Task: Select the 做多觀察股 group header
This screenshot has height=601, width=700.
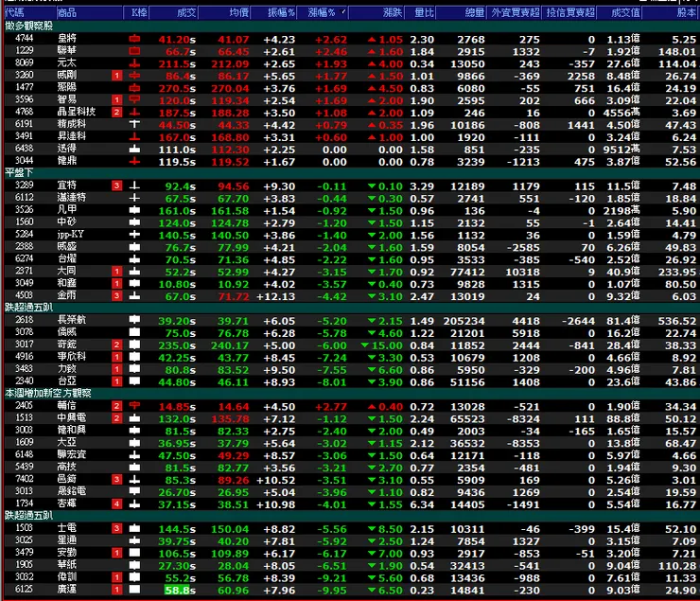Action: [x=29, y=27]
